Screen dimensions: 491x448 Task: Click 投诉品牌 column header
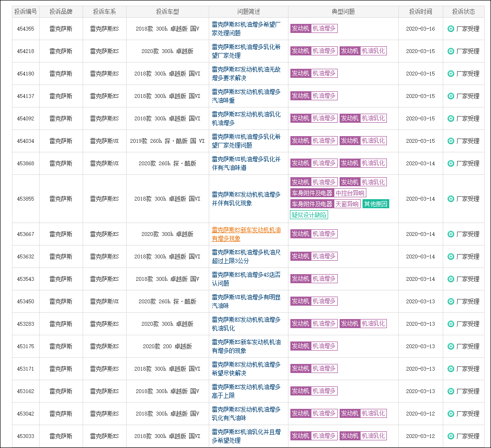pos(61,12)
